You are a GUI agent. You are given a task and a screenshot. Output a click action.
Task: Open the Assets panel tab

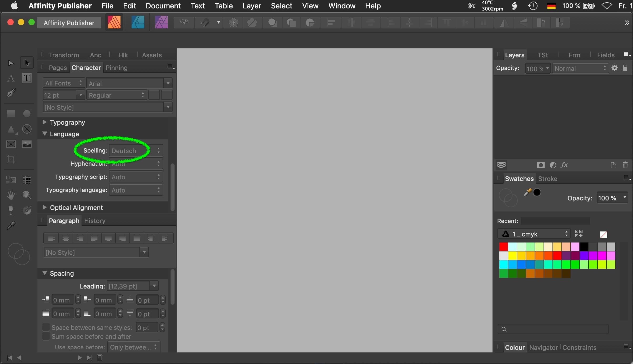152,55
